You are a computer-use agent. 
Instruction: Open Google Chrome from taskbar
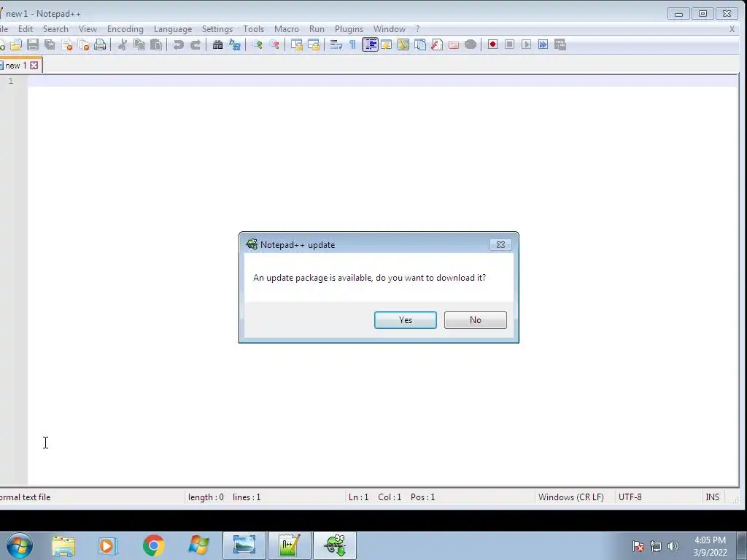point(153,545)
